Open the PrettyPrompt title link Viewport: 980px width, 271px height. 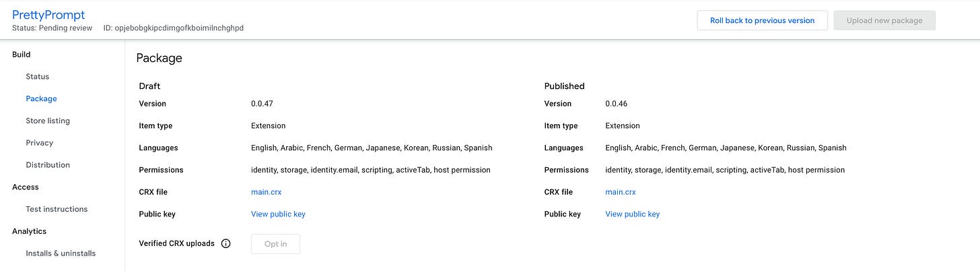(48, 14)
